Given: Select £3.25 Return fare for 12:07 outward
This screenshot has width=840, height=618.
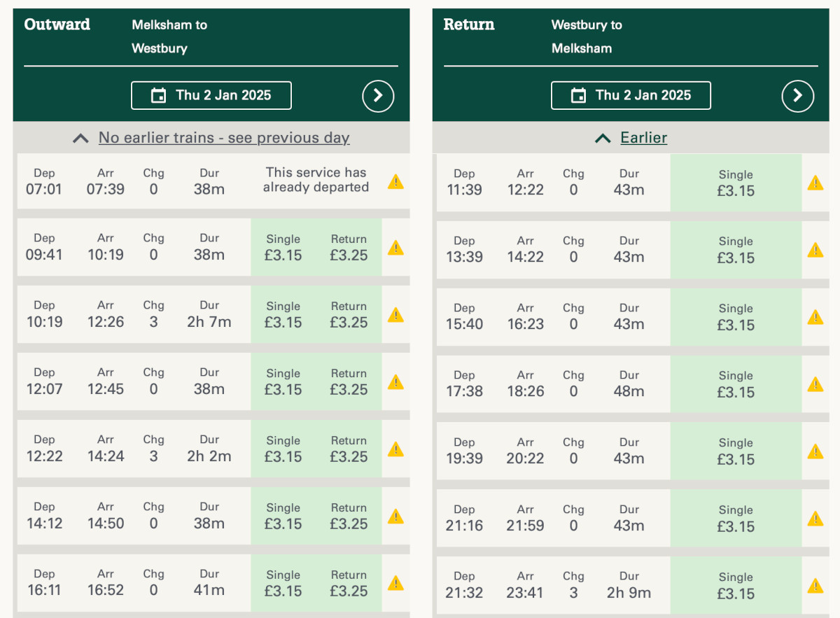Looking at the screenshot, I should point(349,382).
